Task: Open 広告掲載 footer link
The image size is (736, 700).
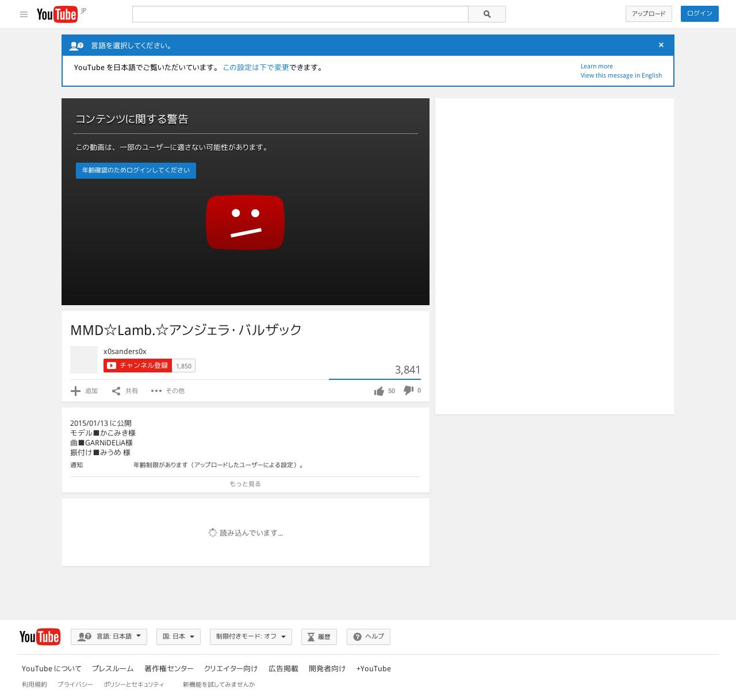Action: (x=283, y=668)
